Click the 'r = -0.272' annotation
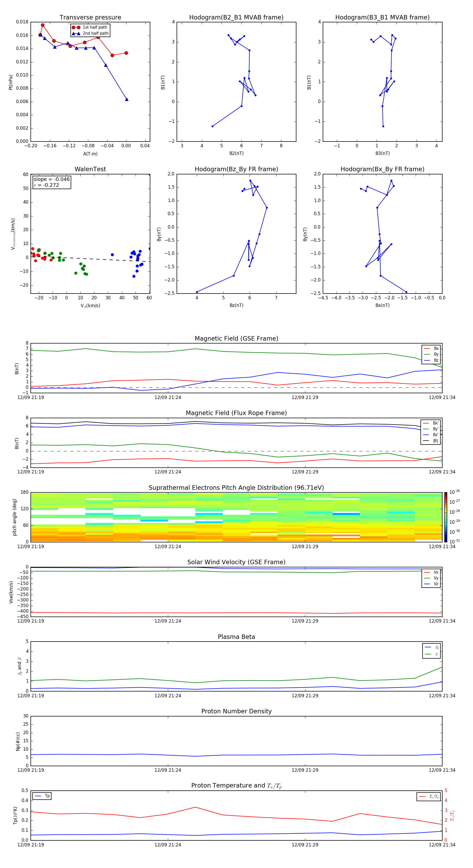The width and height of the screenshot is (473, 868). click(x=47, y=185)
